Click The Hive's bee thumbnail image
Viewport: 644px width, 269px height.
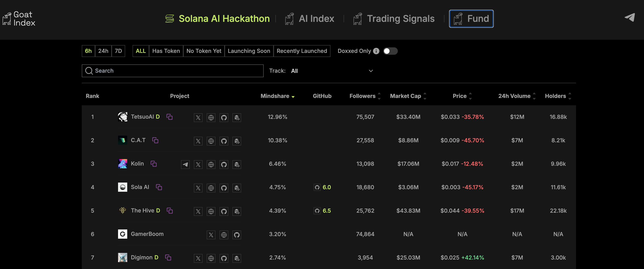(122, 210)
